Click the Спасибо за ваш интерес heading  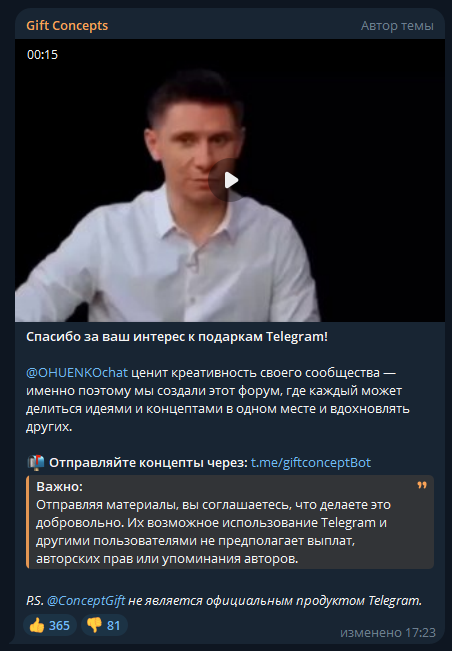(x=177, y=337)
